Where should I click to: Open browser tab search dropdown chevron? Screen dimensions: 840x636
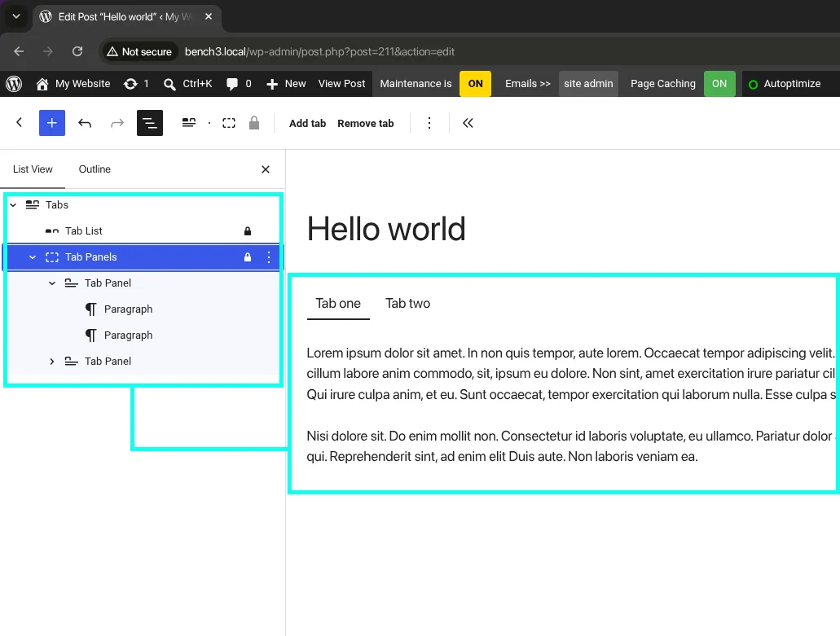click(16, 16)
